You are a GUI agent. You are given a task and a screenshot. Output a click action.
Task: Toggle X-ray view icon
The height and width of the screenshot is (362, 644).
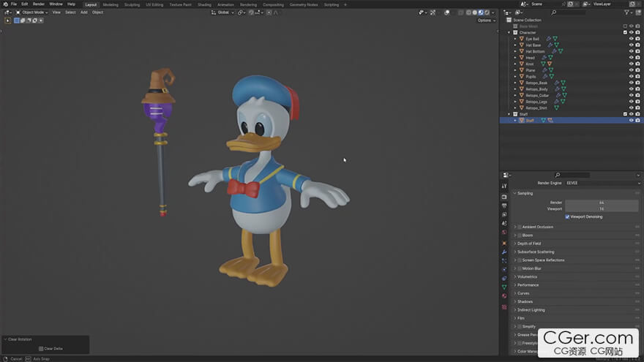coord(460,12)
